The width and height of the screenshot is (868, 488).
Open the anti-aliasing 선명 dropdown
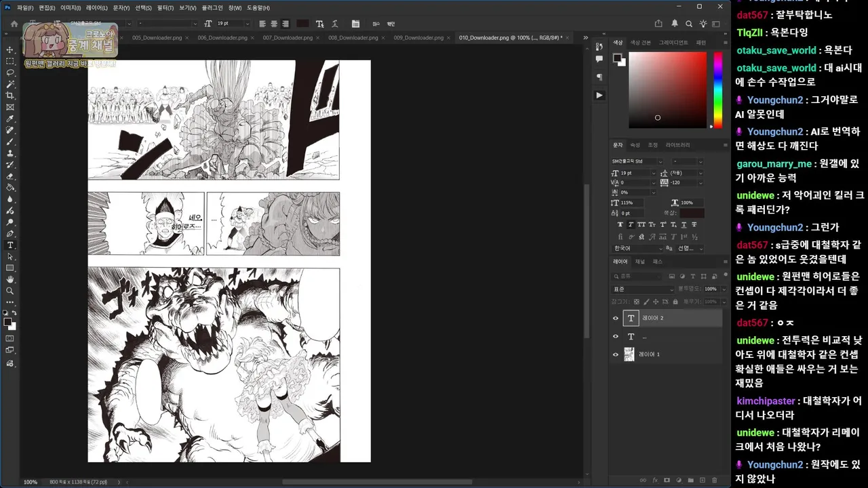pos(690,248)
